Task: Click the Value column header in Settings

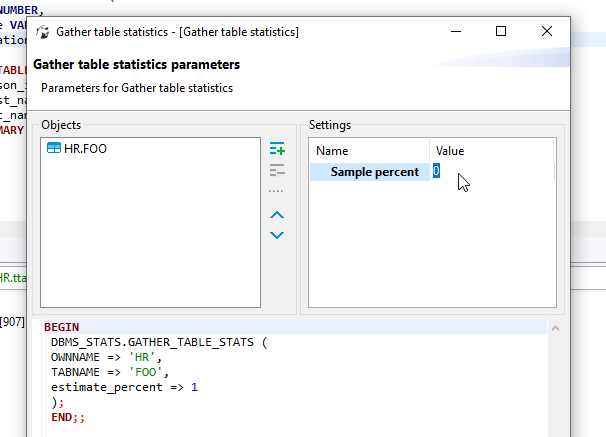Action: [x=491, y=151]
